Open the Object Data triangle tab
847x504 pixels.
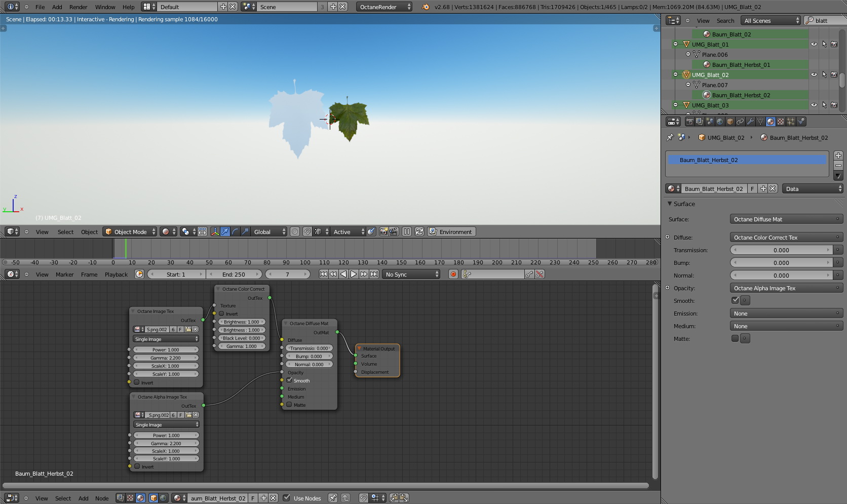tap(760, 122)
